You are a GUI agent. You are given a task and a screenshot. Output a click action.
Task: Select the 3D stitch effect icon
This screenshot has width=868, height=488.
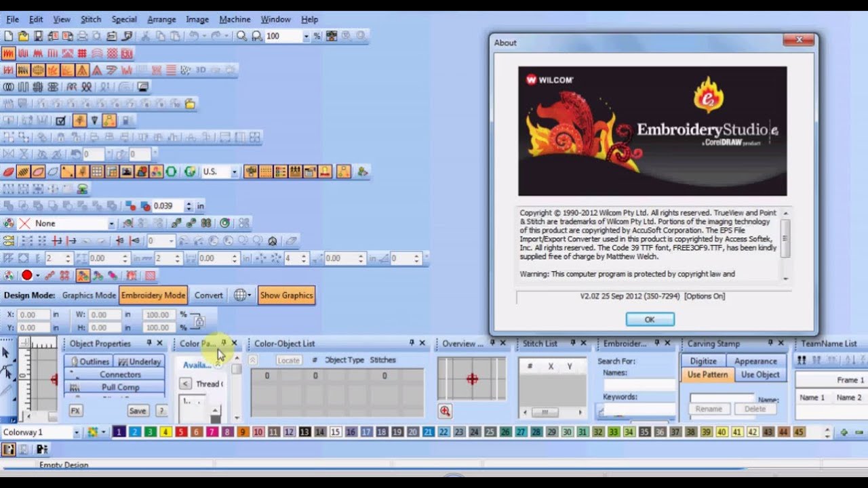(x=201, y=70)
